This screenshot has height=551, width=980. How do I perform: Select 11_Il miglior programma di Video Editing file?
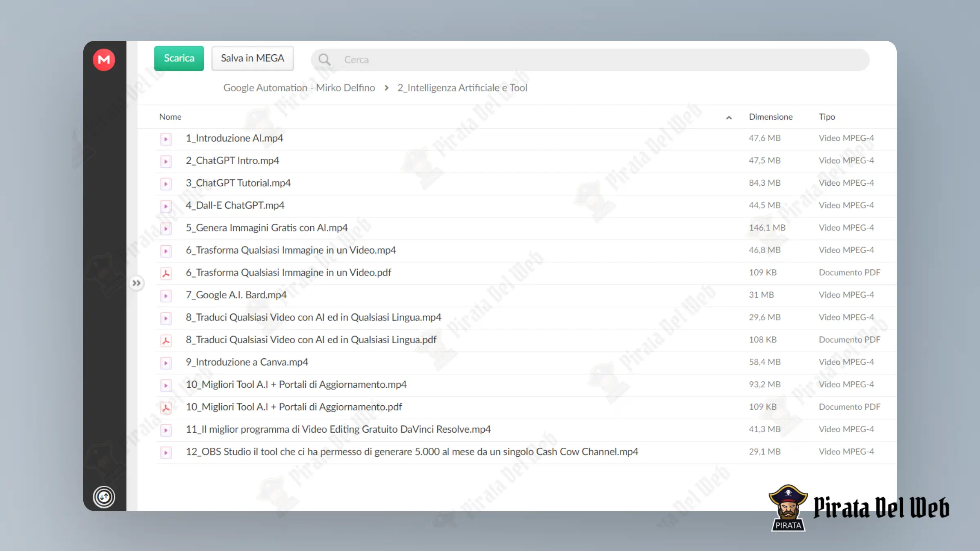click(338, 429)
